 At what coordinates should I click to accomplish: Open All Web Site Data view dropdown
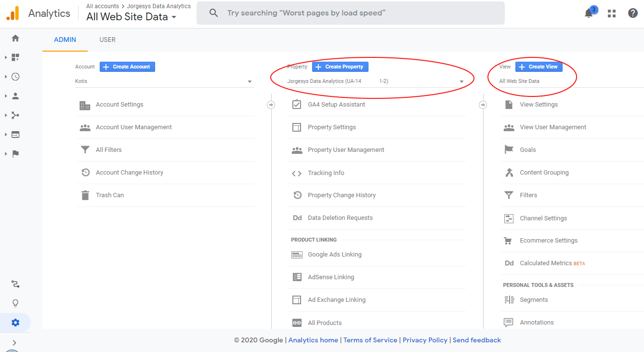pos(571,81)
